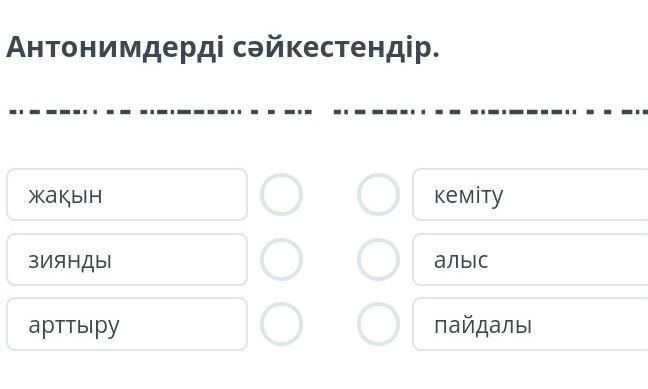Select the circle beside пайдалы
Viewport: 648px width, 389px height.
pos(378,324)
